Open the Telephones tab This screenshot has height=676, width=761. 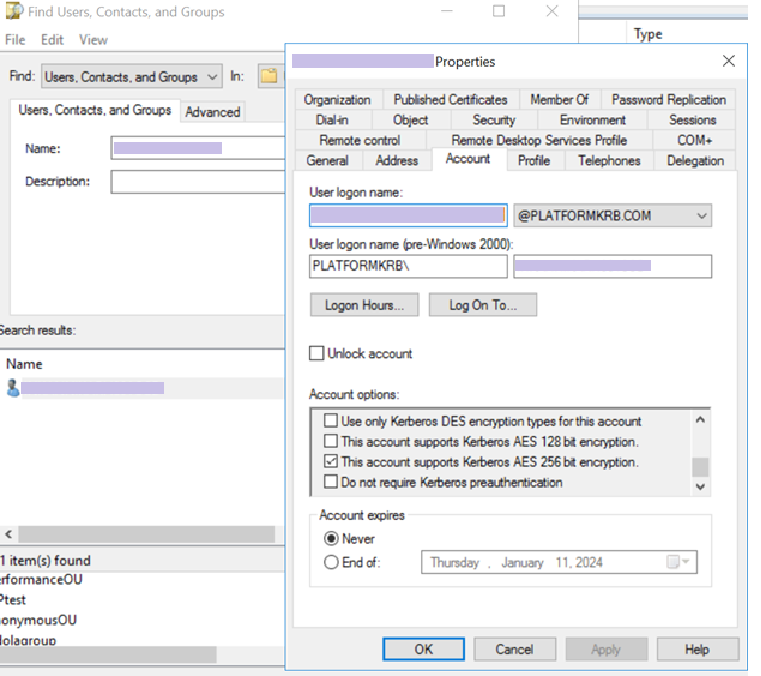pyautogui.click(x=609, y=161)
